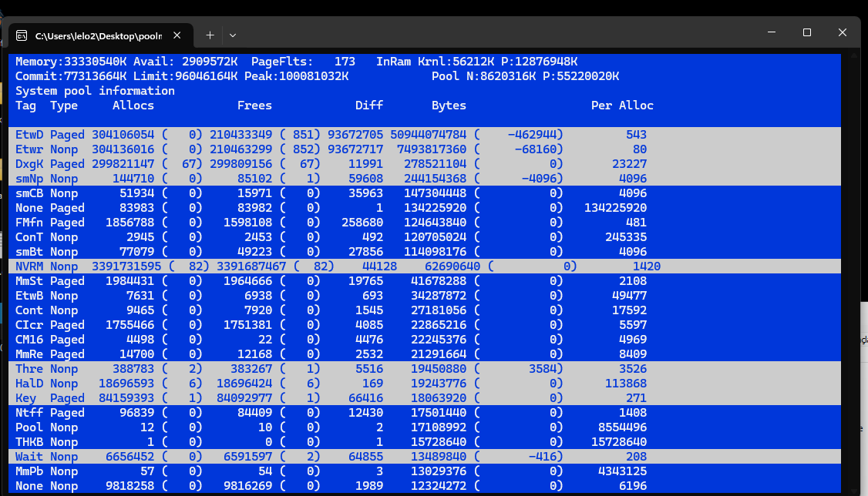Click the MmRe tag row
868x496 pixels.
425,354
